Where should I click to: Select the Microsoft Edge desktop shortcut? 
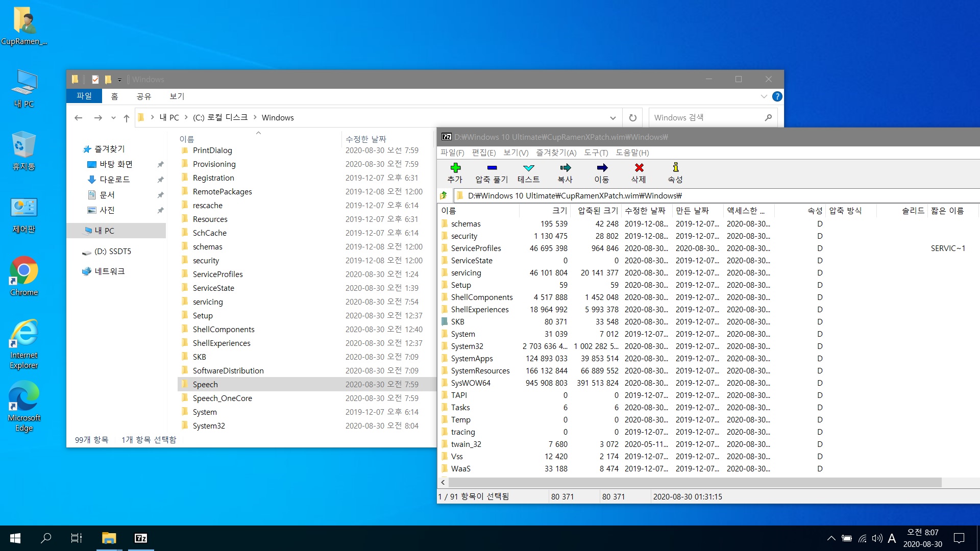click(x=24, y=407)
